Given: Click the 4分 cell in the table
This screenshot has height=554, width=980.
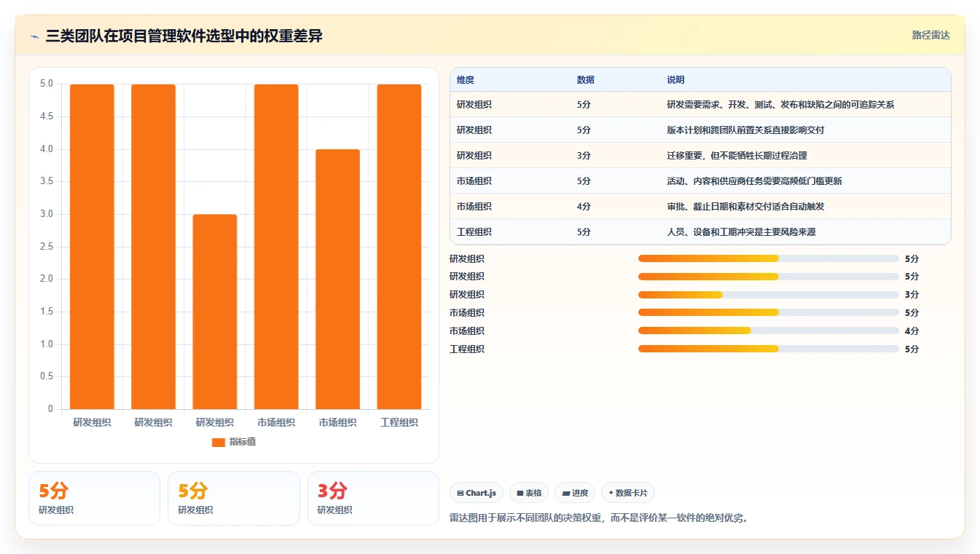Looking at the screenshot, I should click(x=584, y=207).
